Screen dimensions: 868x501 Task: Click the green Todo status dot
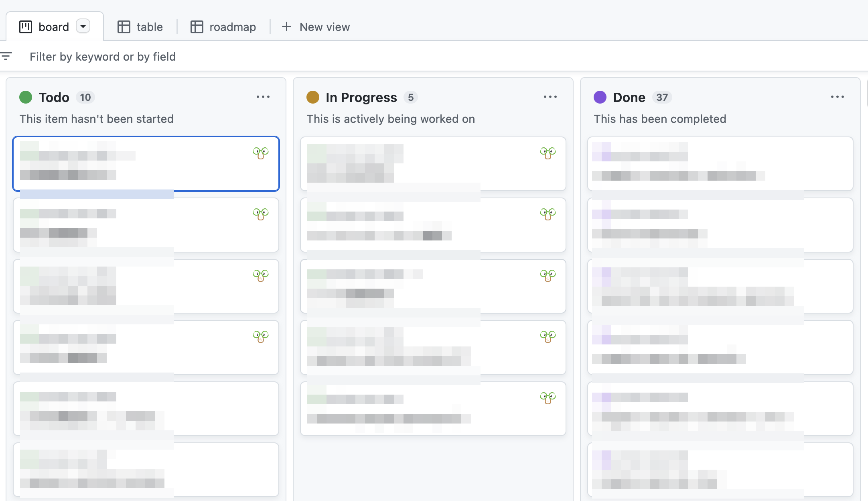point(26,97)
